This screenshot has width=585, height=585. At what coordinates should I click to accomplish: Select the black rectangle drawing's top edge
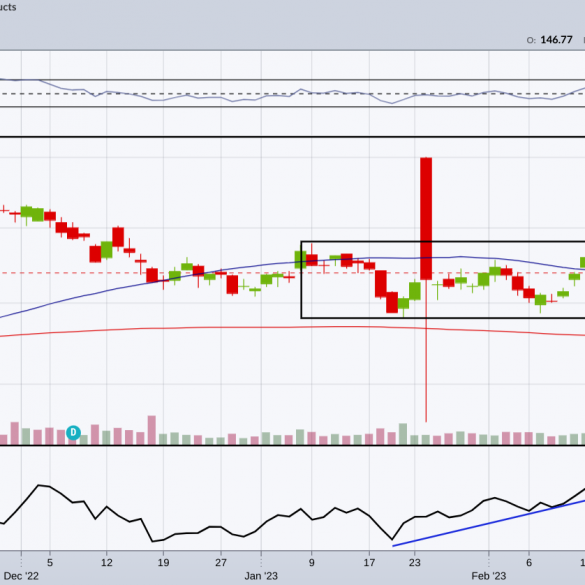443,242
